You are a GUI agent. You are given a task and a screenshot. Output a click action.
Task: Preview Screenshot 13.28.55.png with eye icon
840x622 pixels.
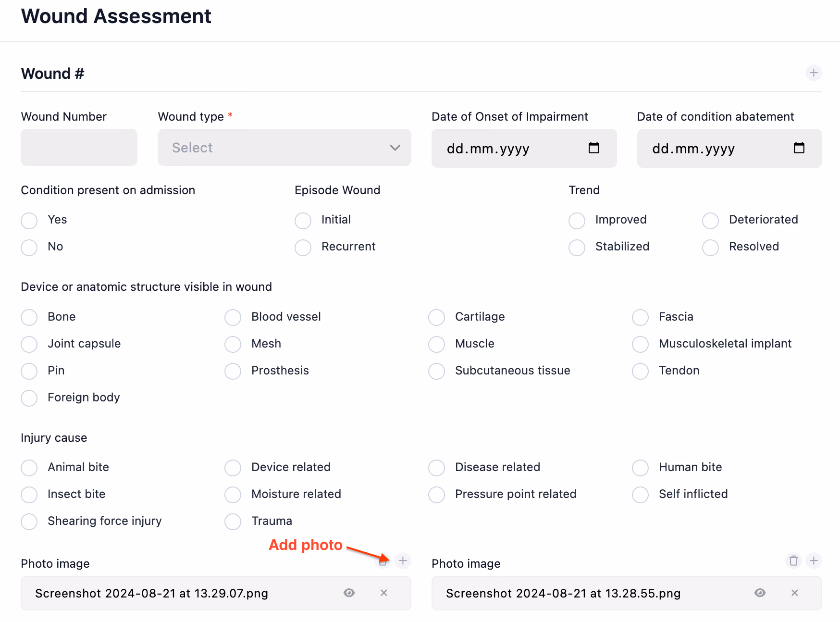(x=760, y=593)
